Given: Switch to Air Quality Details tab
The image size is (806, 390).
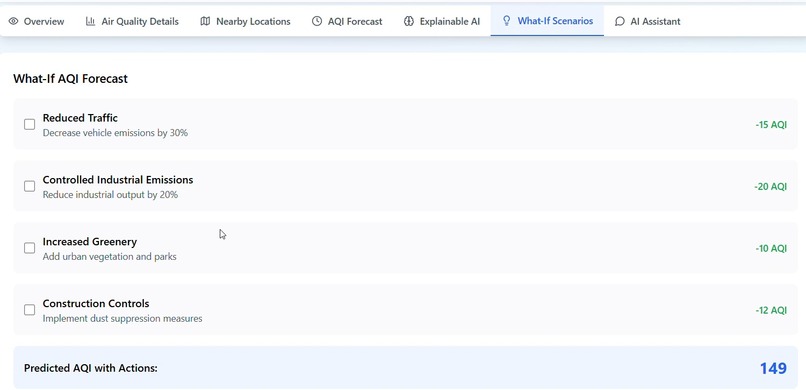Looking at the screenshot, I should pos(132,21).
